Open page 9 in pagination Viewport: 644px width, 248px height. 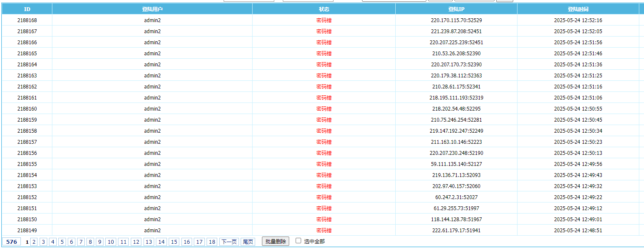click(x=99, y=242)
